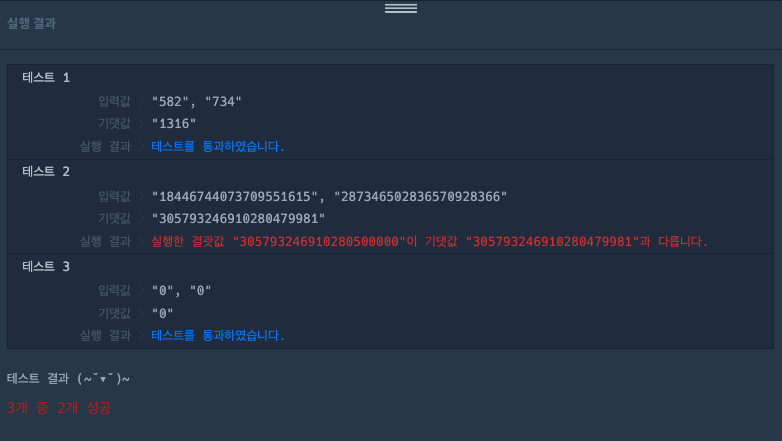Click Test 1 passed message 테스트를 통과하였습니다.
Image resolution: width=782 pixels, height=441 pixels.
(x=218, y=146)
